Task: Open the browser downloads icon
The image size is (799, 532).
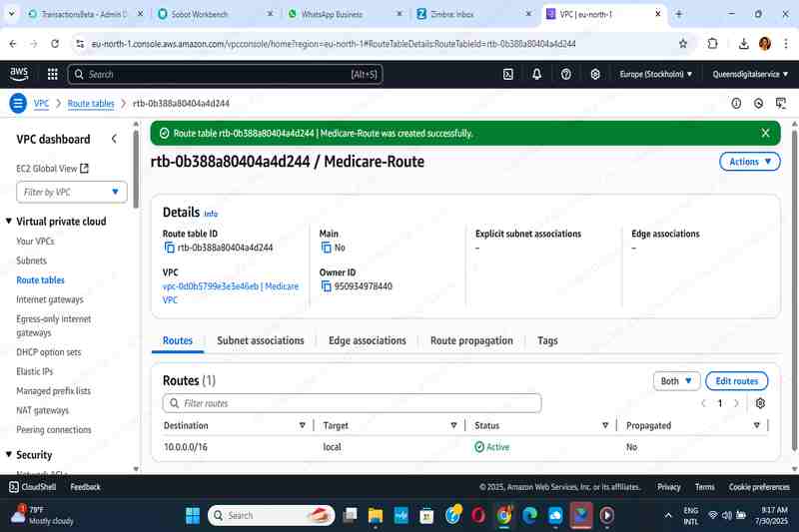Action: point(743,44)
